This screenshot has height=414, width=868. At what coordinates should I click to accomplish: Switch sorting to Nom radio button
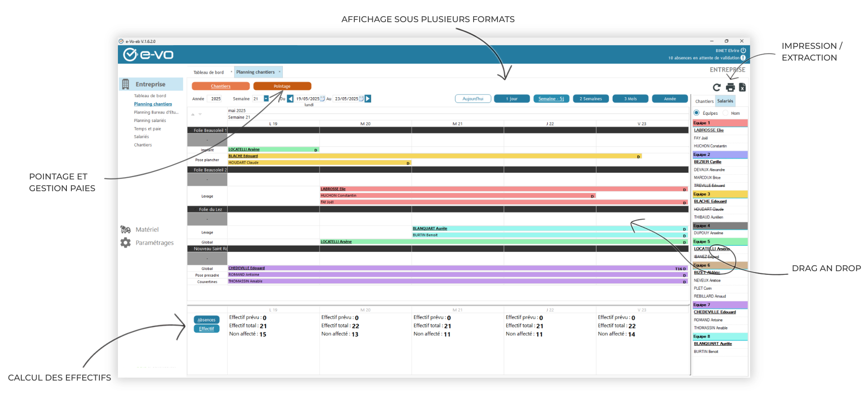coord(726,113)
